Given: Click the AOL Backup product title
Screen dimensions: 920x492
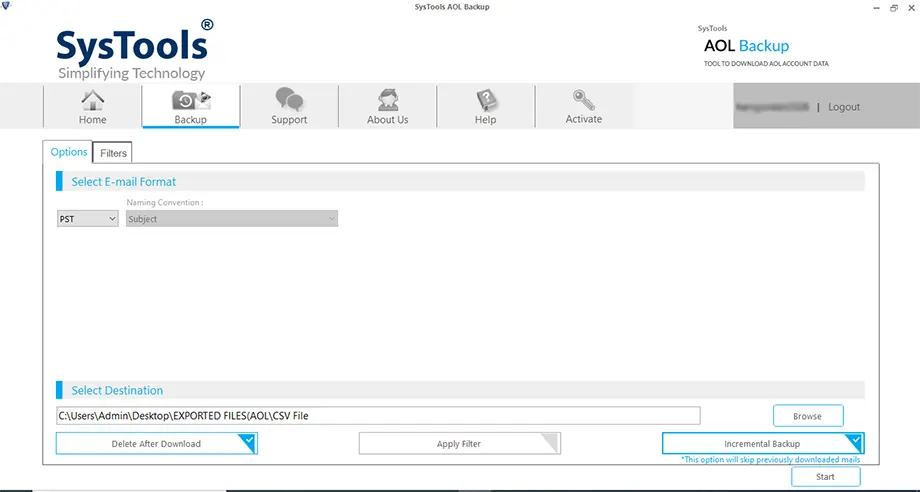Looking at the screenshot, I should [x=746, y=46].
